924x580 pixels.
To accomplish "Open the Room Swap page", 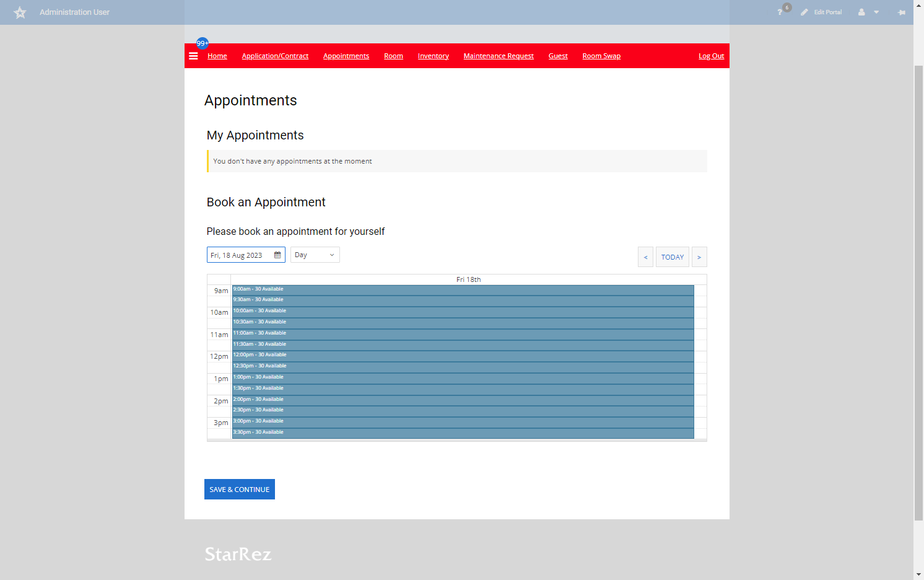I will pyautogui.click(x=601, y=56).
